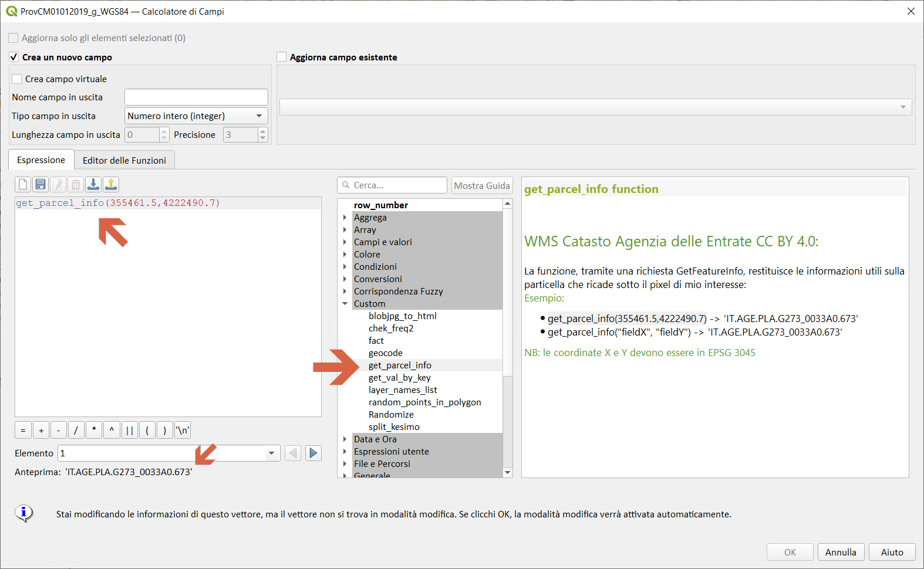Open the Tipo campo in uscita dropdown

(x=196, y=116)
